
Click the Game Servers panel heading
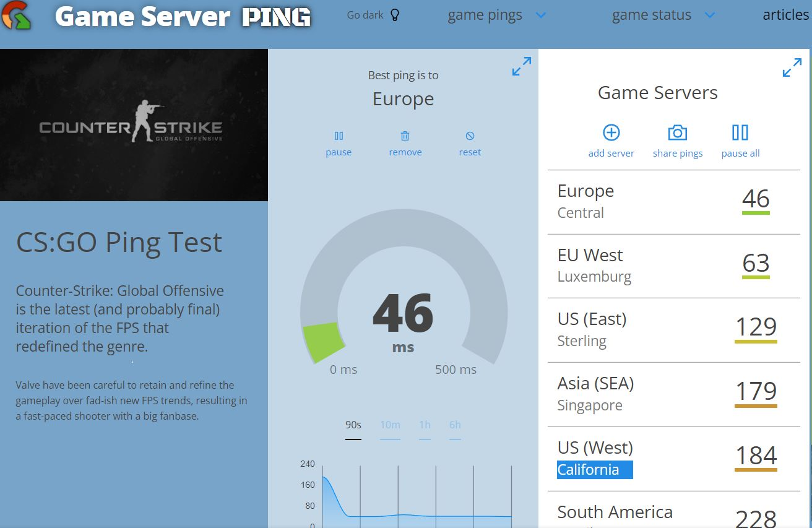[658, 93]
